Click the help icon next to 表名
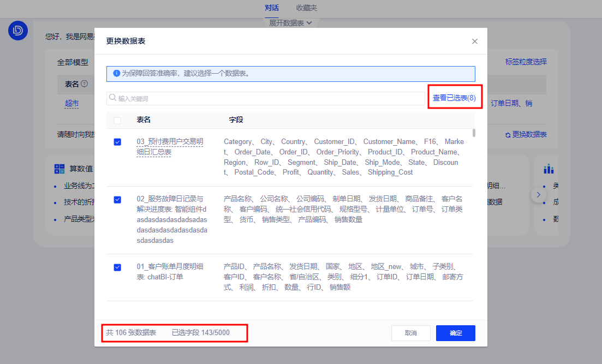 coord(84,84)
